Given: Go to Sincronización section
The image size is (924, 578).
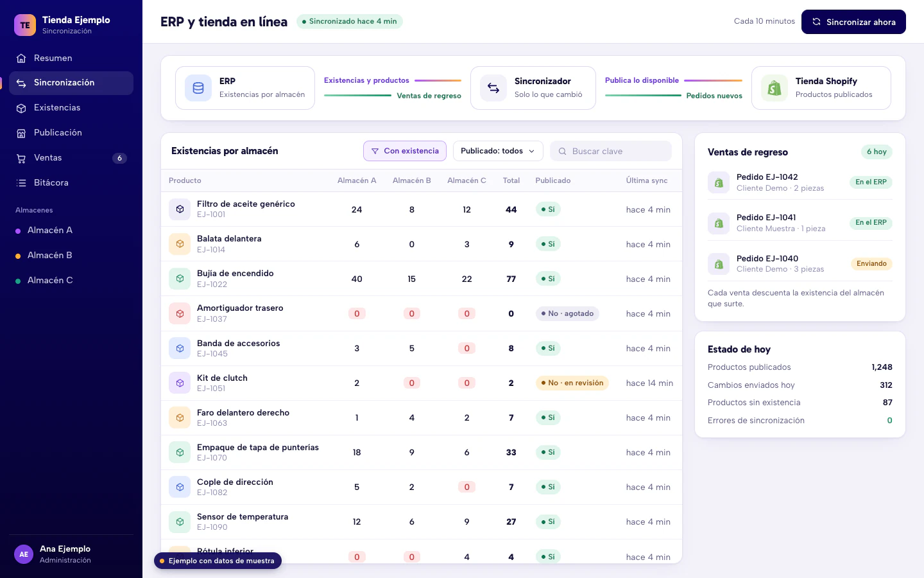Looking at the screenshot, I should 71,83.
